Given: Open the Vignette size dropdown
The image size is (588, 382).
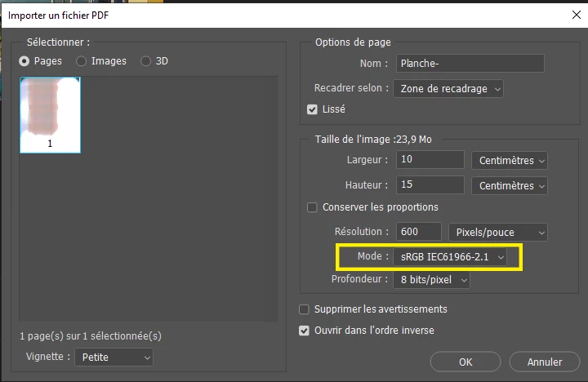Looking at the screenshot, I should (114, 358).
